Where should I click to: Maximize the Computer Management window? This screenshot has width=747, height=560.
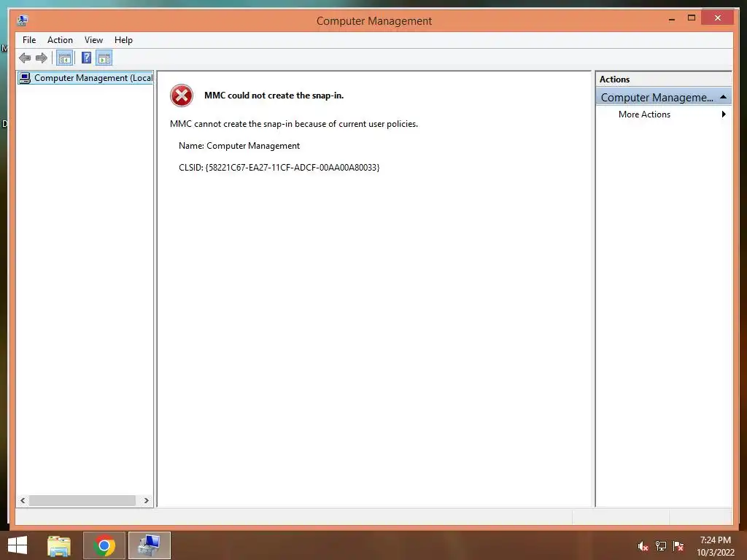(692, 18)
